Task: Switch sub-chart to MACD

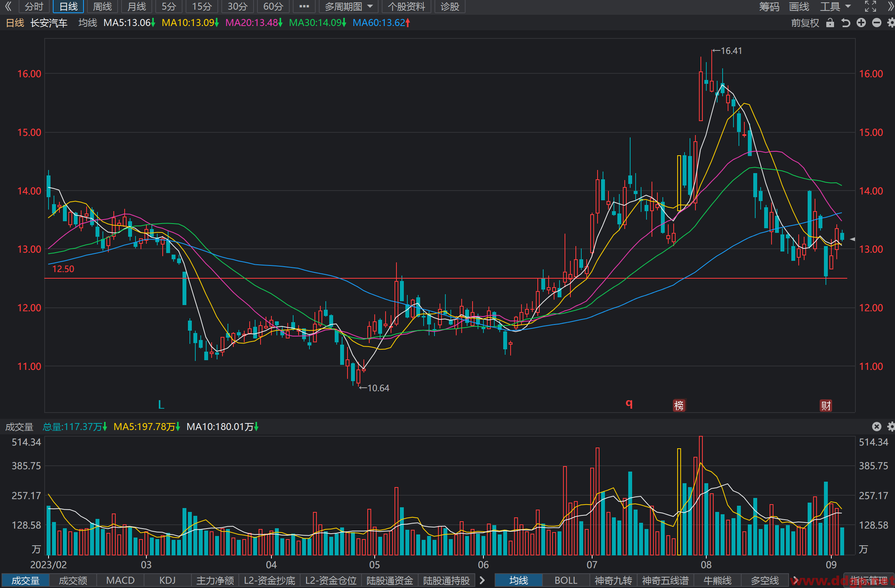Action: pos(120,581)
